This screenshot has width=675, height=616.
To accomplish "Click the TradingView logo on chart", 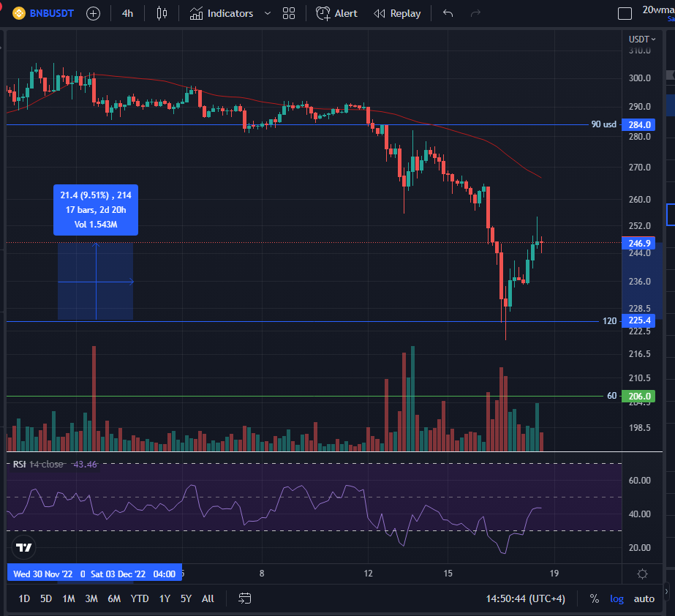I will (23, 547).
